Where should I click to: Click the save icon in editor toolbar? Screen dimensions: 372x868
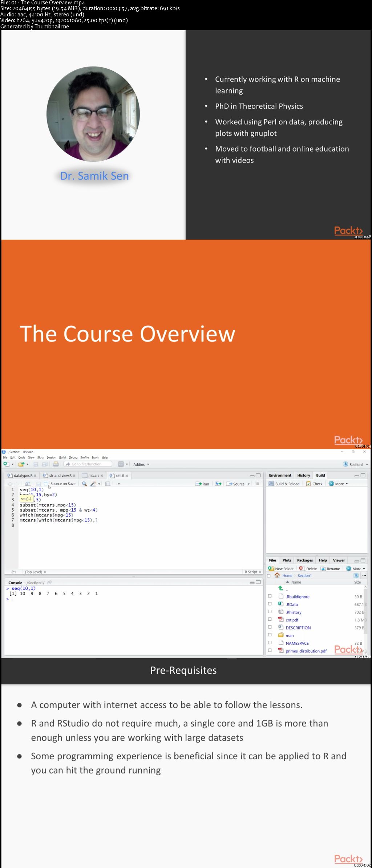39,484
